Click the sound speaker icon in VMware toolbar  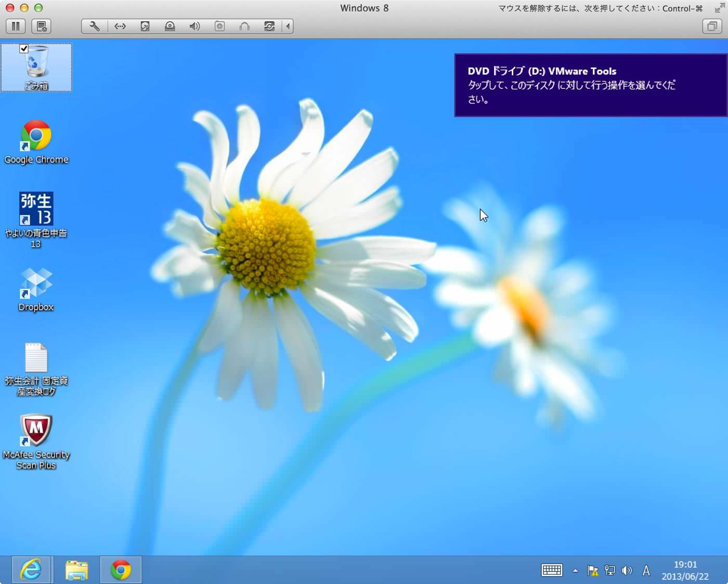[x=194, y=26]
